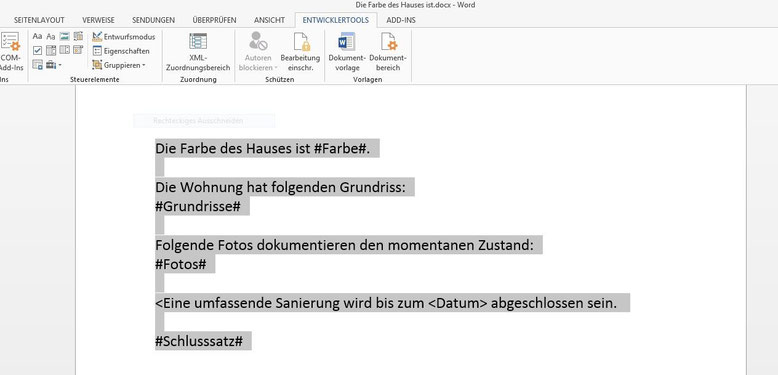Insert a Combo Box content control

click(x=51, y=50)
